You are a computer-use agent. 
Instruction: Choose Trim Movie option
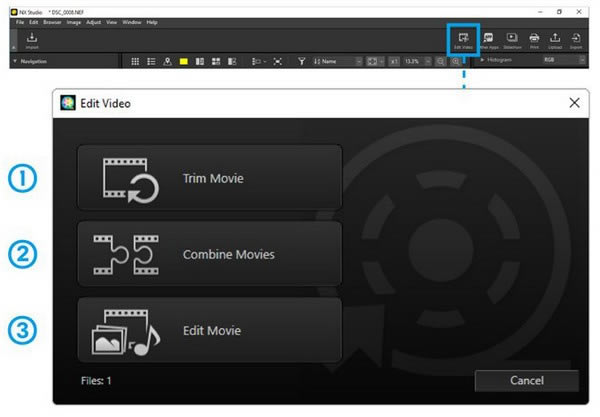(209, 179)
